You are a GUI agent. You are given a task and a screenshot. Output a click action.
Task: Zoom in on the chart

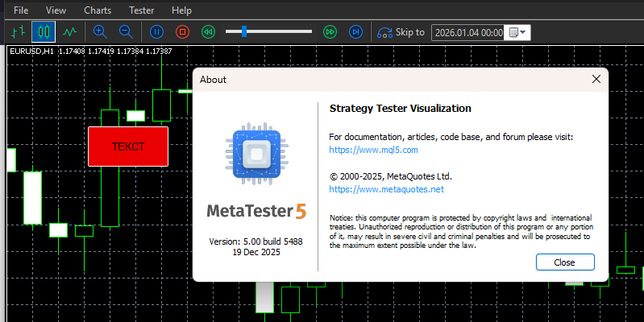[x=100, y=32]
